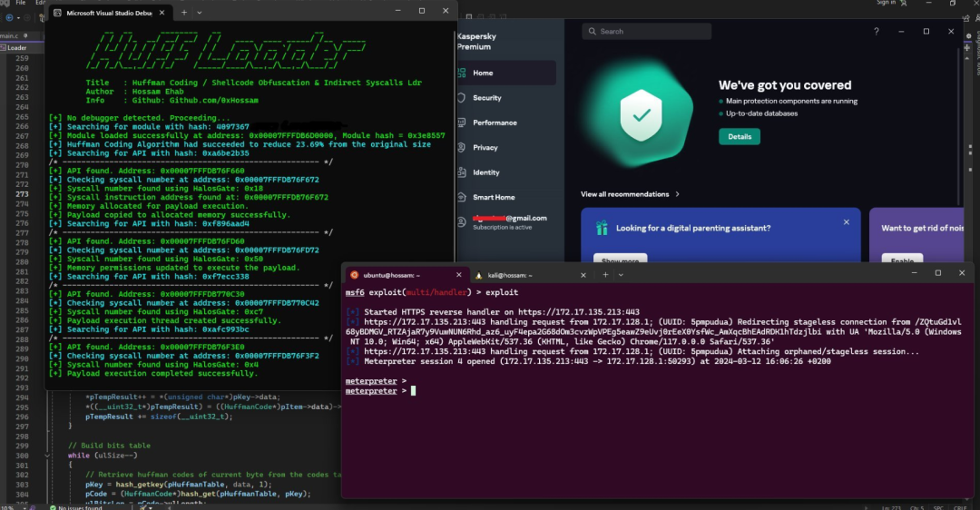980x510 pixels.
Task: Click Visual Studio navigate backward arrow icon
Action: click(9, 17)
